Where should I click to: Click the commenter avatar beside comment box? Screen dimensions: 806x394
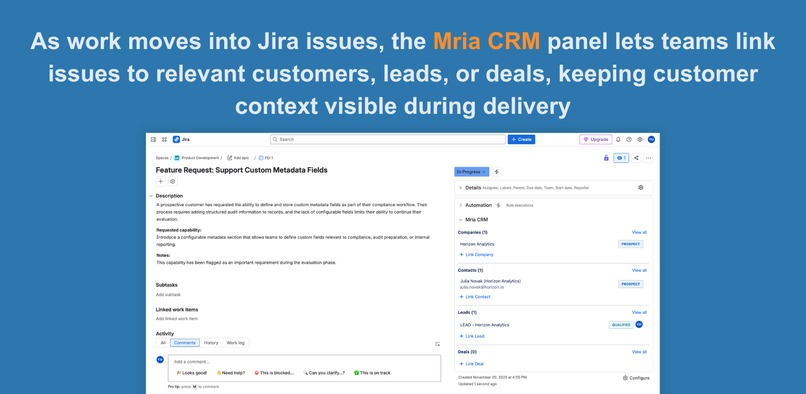160,360
